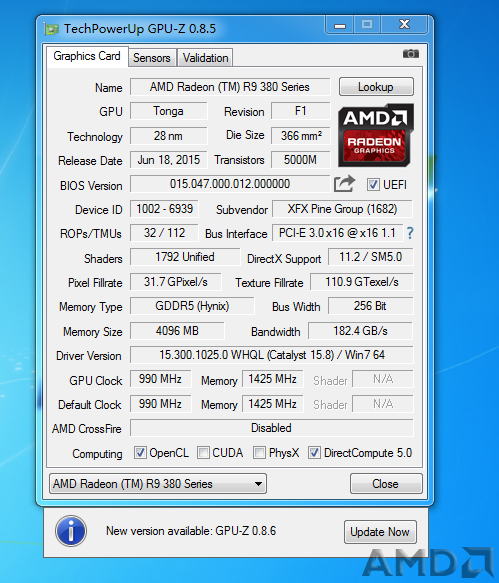Click the Device ID field 1002 - 6939
Screen dimensions: 499x583
click(x=164, y=209)
